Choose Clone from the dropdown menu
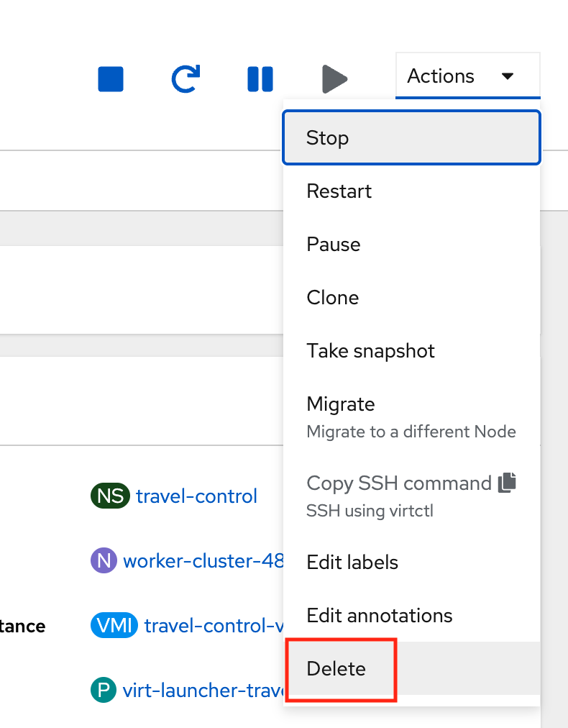The image size is (568, 728). coord(411,298)
